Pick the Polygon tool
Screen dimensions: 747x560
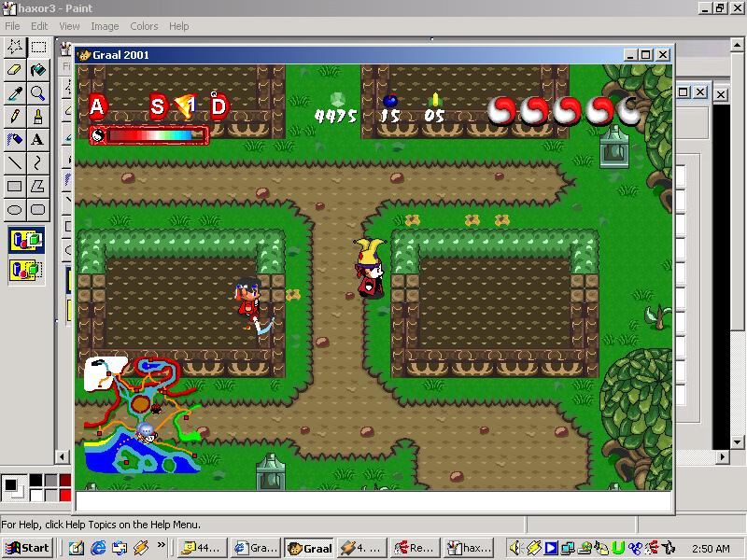click(38, 186)
